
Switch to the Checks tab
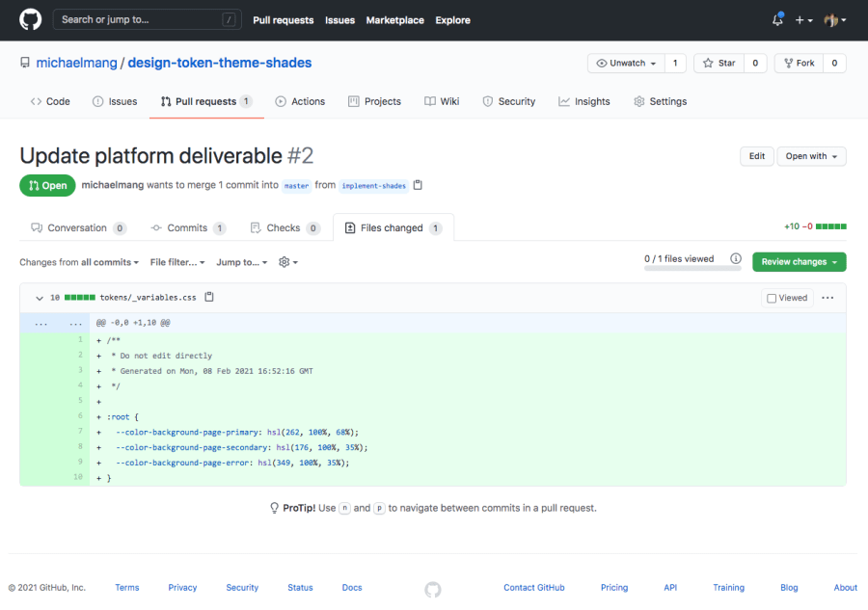pyautogui.click(x=285, y=227)
